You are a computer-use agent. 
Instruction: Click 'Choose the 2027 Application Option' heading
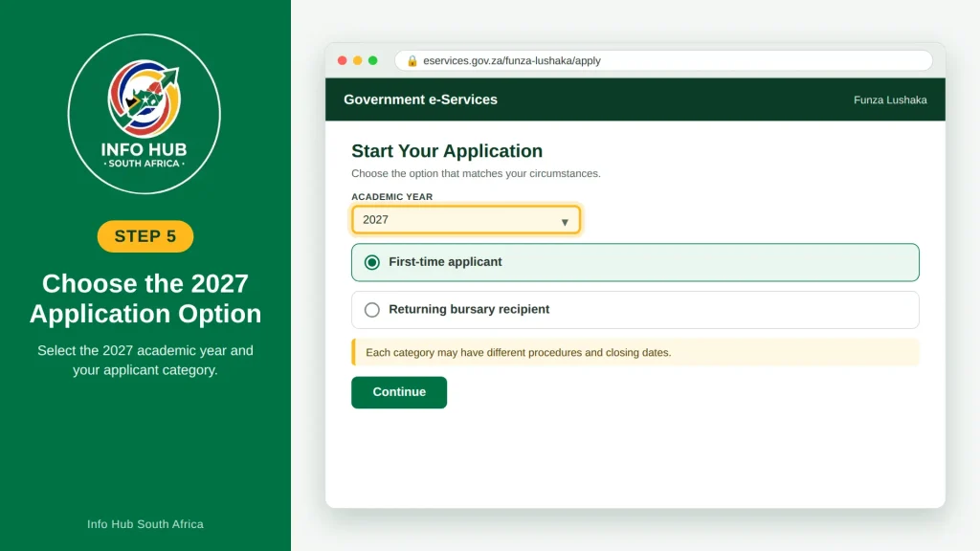coord(145,298)
